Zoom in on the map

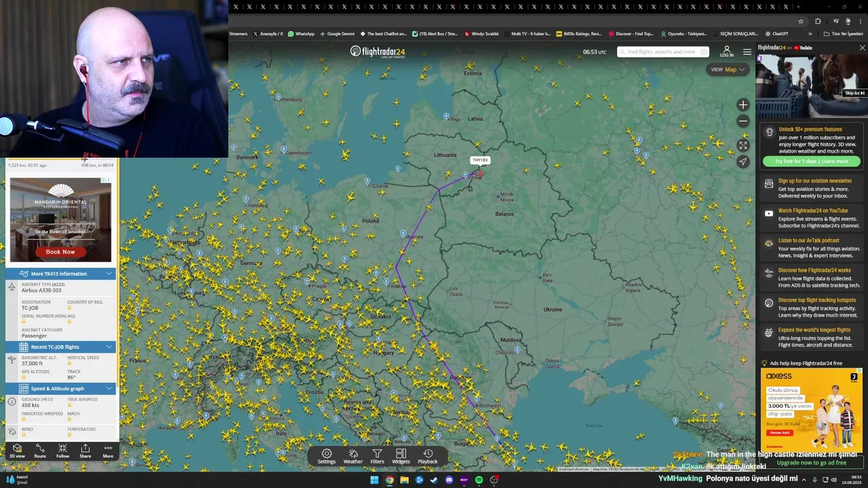pyautogui.click(x=743, y=105)
